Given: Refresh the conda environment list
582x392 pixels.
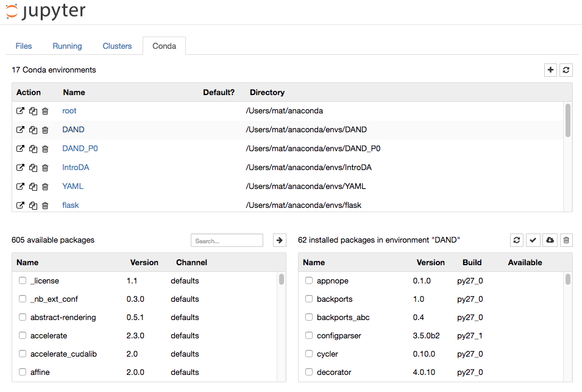Looking at the screenshot, I should 566,70.
